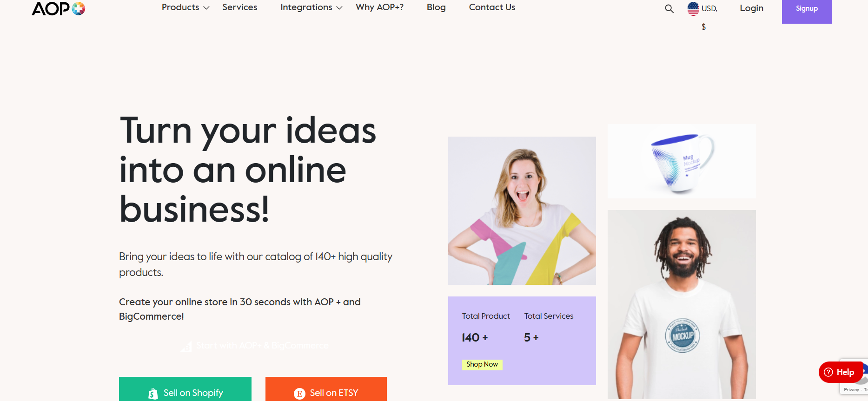Open the Contact Us page
The image size is (868, 401).
(x=492, y=7)
